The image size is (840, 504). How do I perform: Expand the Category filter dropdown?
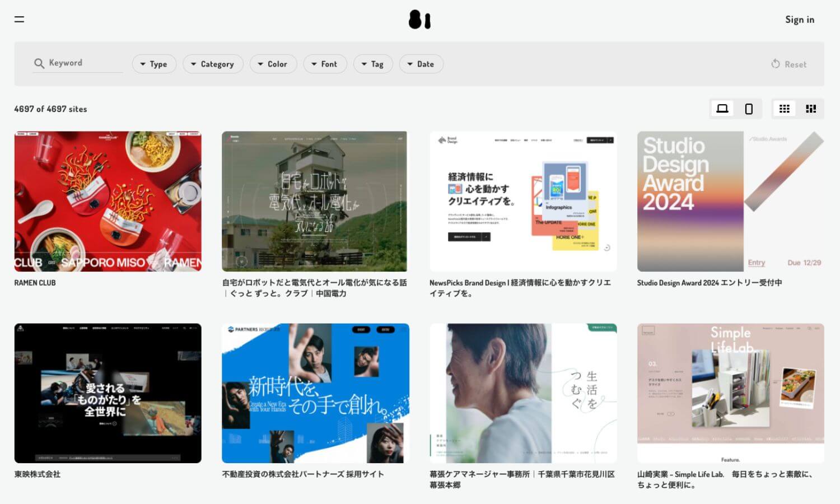point(213,64)
